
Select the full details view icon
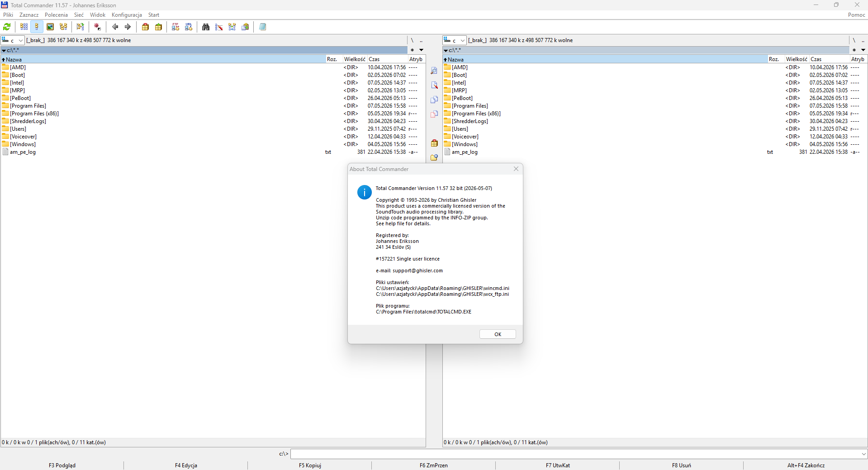[37, 27]
